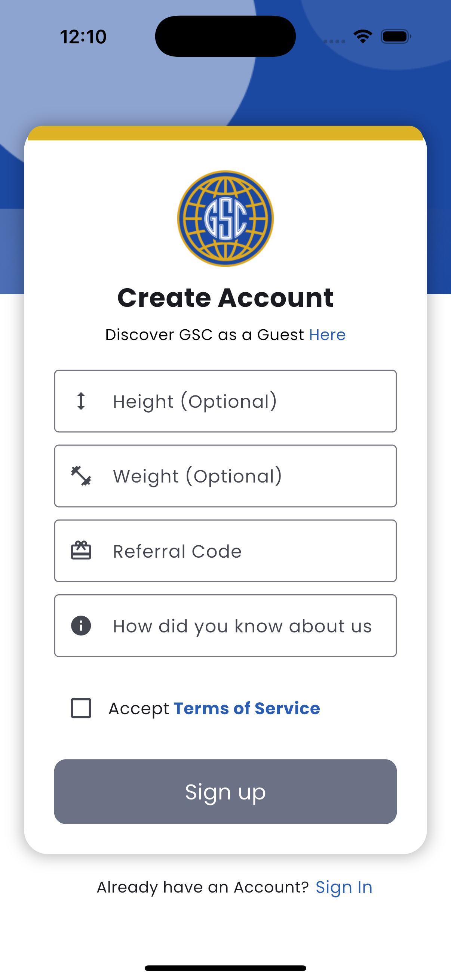Open the Terms of Service link

coord(246,708)
